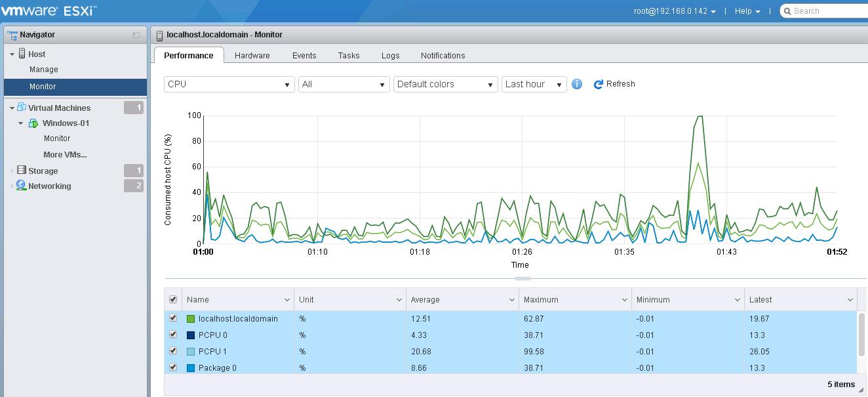Refresh the performance chart
Screen dimensions: 868x397
614,84
